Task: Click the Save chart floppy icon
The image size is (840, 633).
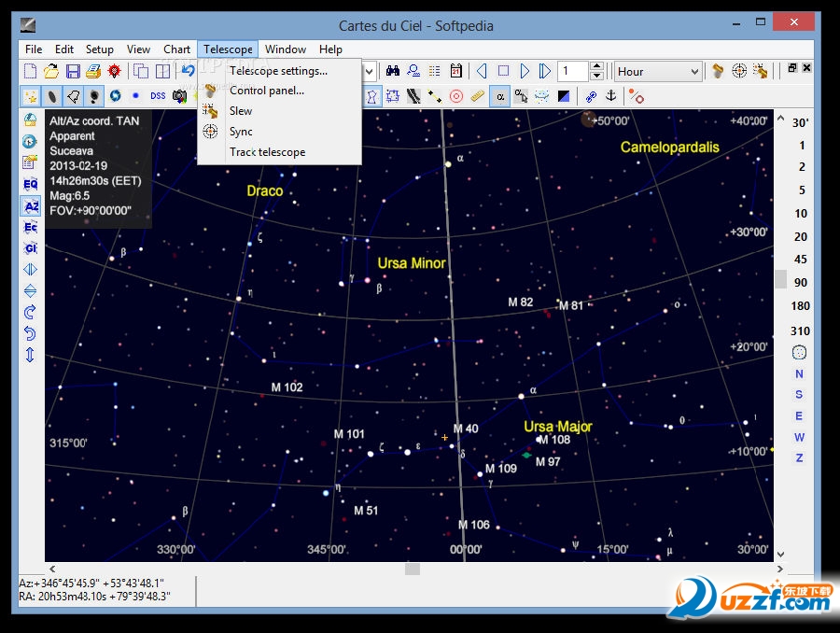Action: [73, 71]
